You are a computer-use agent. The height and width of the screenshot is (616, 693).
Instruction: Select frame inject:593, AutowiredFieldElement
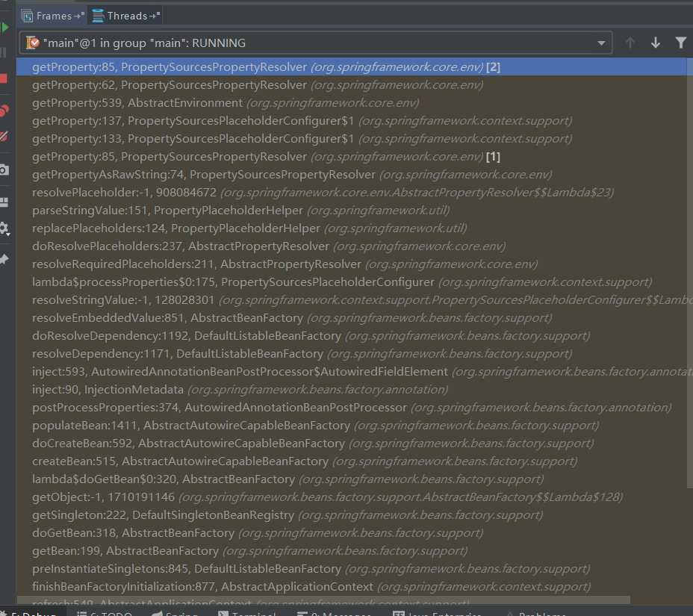pyautogui.click(x=352, y=372)
